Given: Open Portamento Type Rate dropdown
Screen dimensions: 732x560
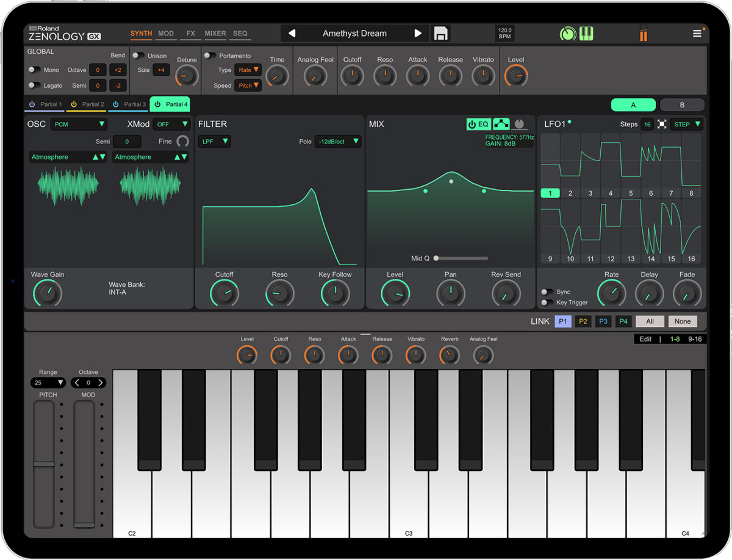Looking at the screenshot, I should tap(248, 70).
